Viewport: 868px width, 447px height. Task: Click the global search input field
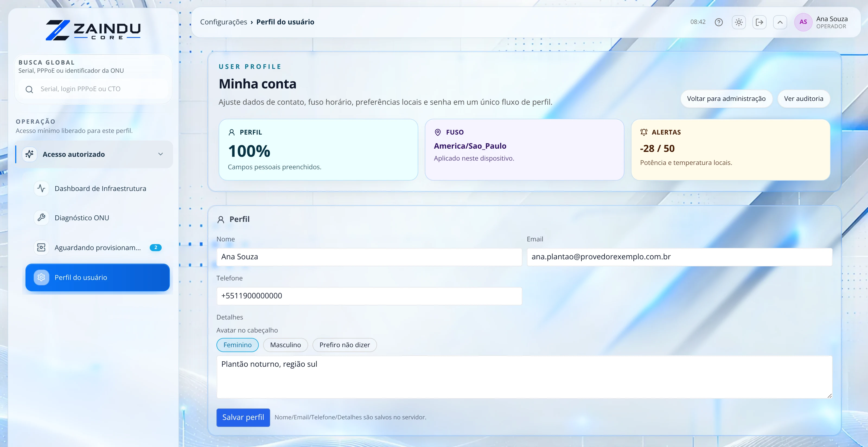click(93, 89)
